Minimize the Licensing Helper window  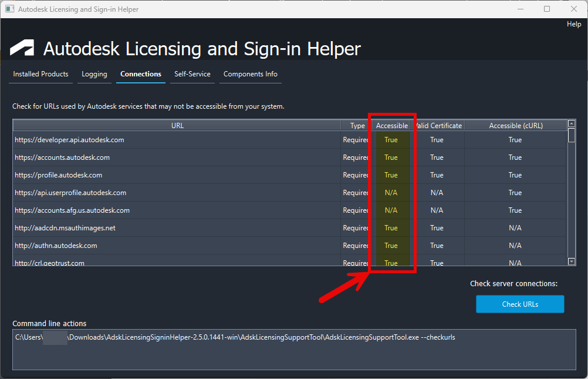pyautogui.click(x=520, y=9)
